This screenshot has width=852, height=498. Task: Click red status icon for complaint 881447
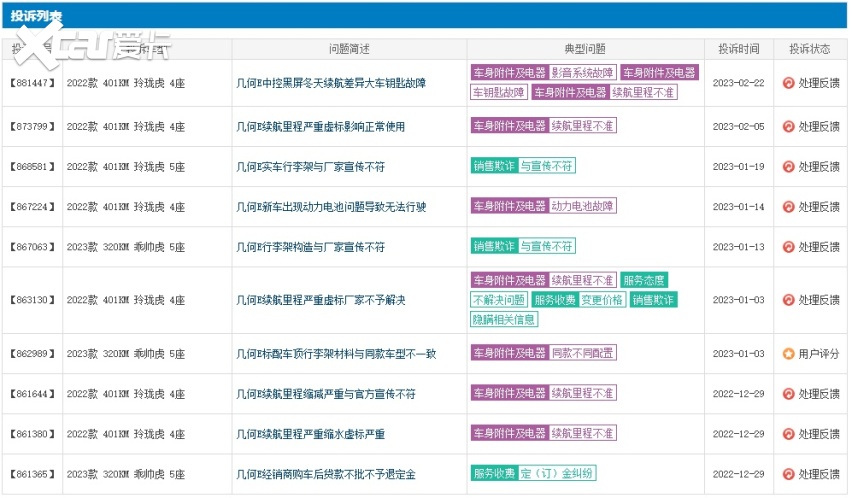coord(788,83)
